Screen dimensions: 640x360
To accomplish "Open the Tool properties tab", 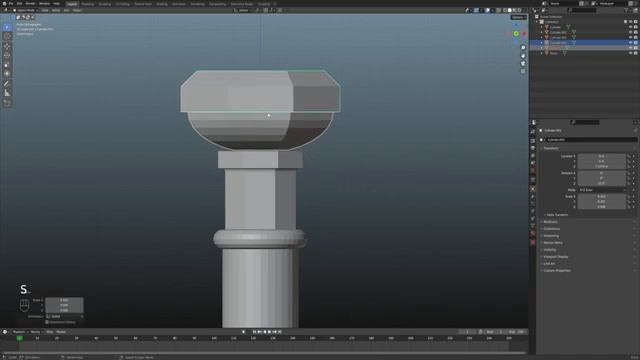I will [x=533, y=131].
